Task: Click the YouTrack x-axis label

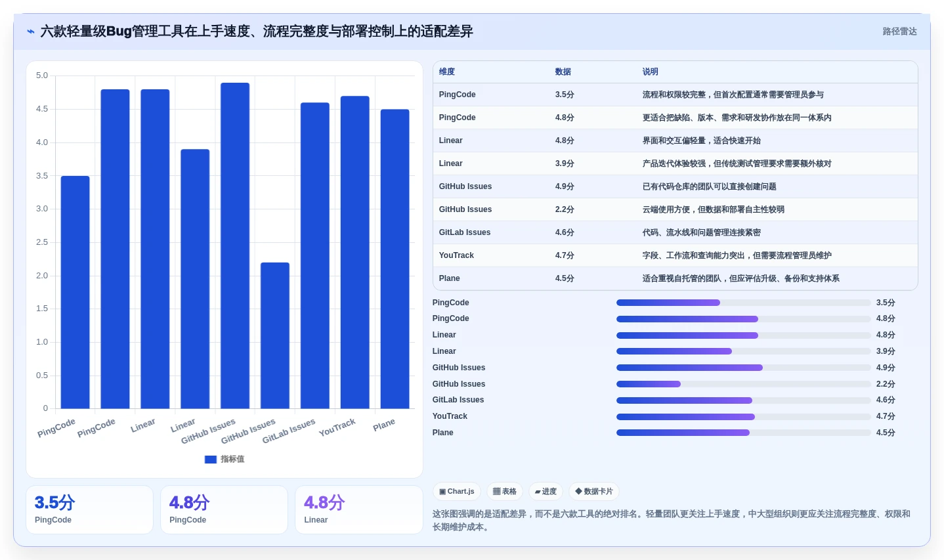Action: point(337,427)
